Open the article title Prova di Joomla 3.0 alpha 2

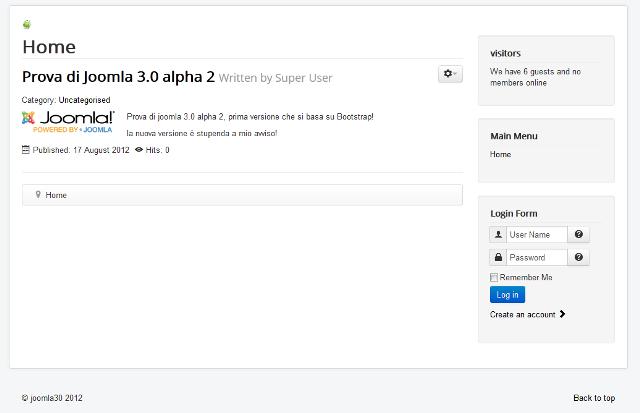118,77
